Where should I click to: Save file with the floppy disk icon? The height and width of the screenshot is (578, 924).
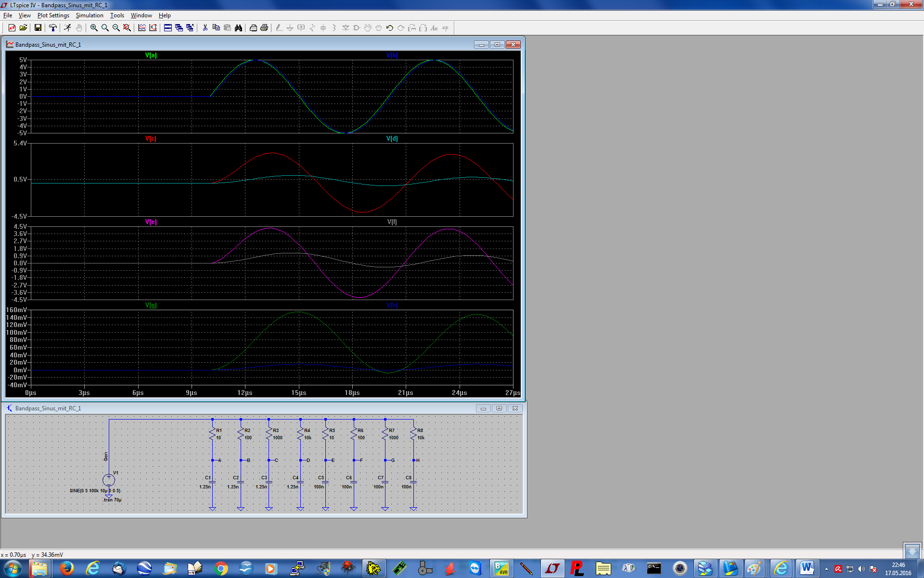pyautogui.click(x=38, y=28)
